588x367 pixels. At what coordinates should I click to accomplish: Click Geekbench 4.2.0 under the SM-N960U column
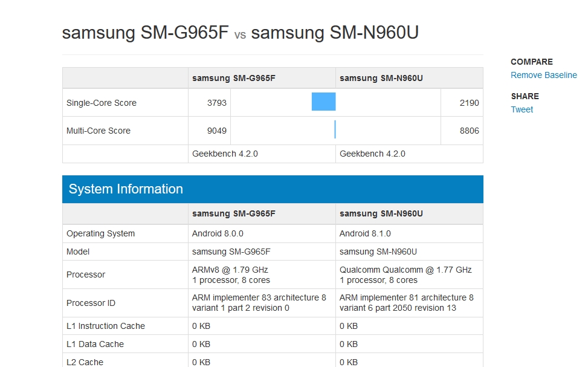(x=372, y=154)
